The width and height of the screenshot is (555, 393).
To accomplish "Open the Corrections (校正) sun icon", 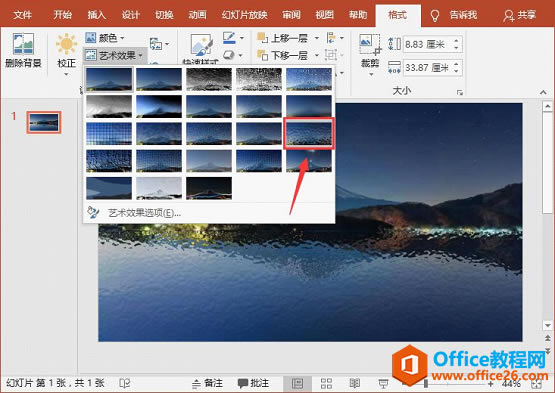I will (66, 44).
